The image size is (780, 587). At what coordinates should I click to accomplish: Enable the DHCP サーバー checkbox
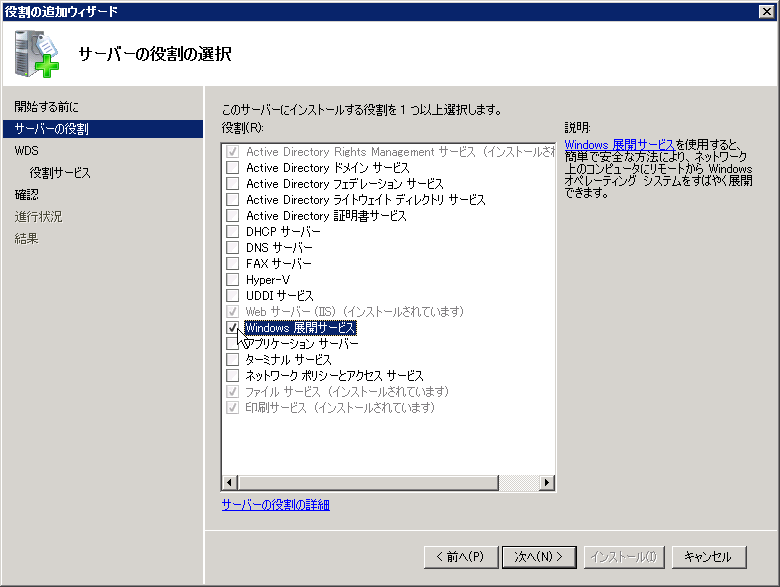(233, 232)
